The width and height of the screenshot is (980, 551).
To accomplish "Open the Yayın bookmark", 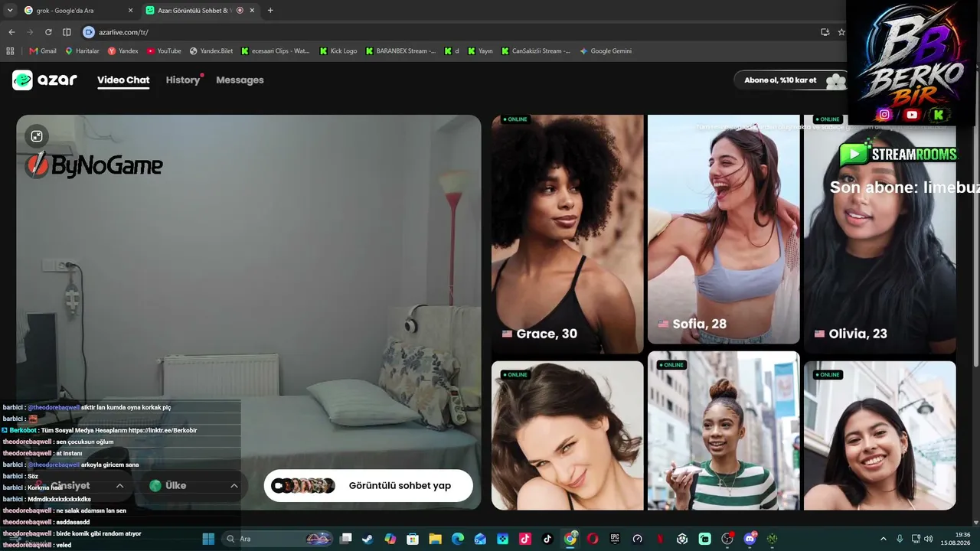I will tap(480, 51).
